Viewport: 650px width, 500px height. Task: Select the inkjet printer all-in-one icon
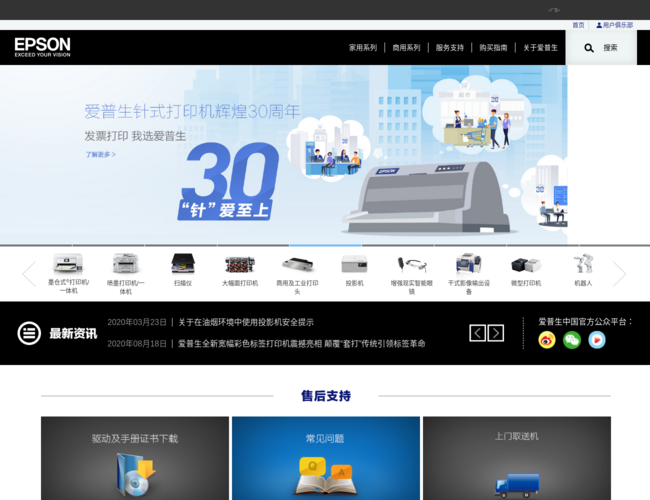126,264
